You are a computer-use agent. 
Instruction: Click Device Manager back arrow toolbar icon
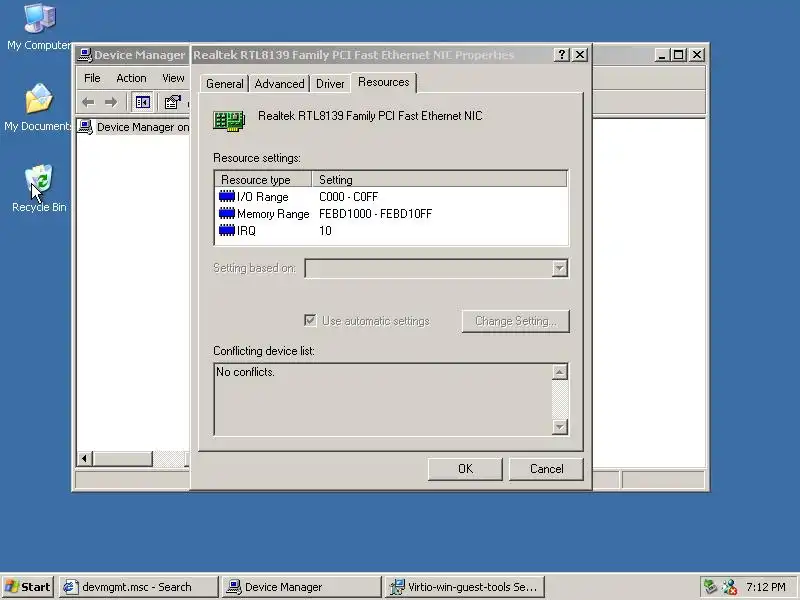[x=88, y=103]
